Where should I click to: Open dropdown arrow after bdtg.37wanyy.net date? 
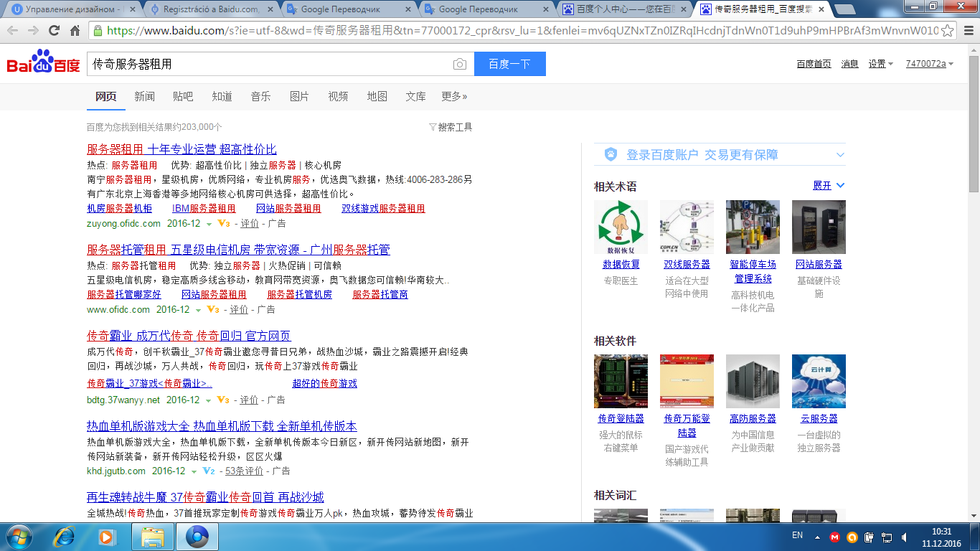point(209,400)
